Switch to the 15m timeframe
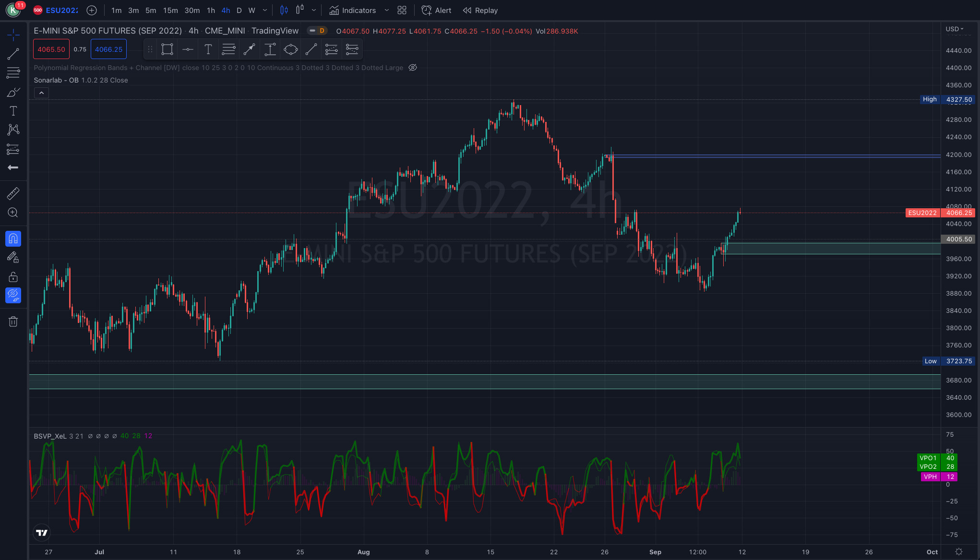 (x=170, y=10)
